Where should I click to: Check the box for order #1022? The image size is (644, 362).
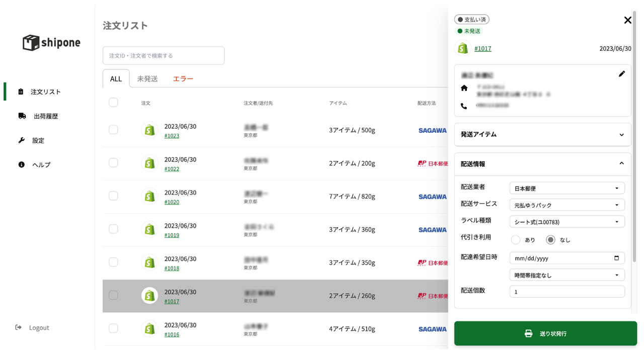113,163
